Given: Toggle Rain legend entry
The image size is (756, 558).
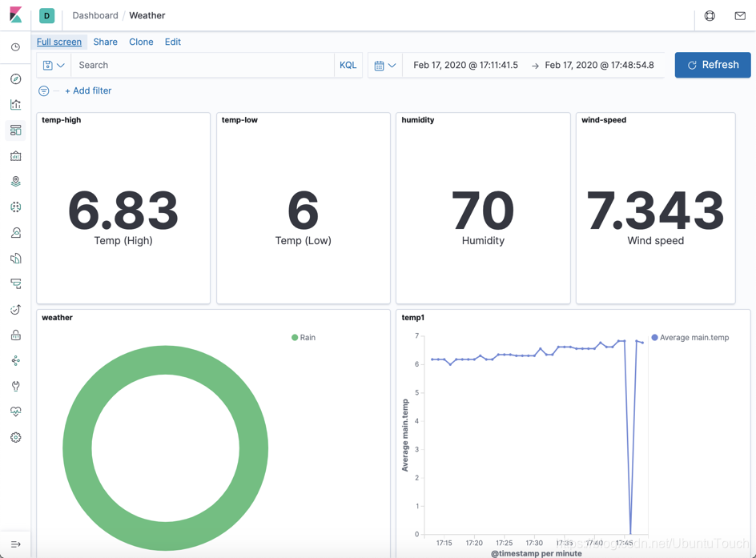Looking at the screenshot, I should point(304,337).
